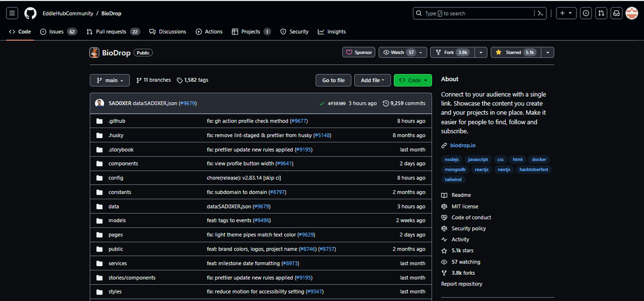Open the constants folder name
The width and height of the screenshot is (644, 301).
pyautogui.click(x=120, y=192)
